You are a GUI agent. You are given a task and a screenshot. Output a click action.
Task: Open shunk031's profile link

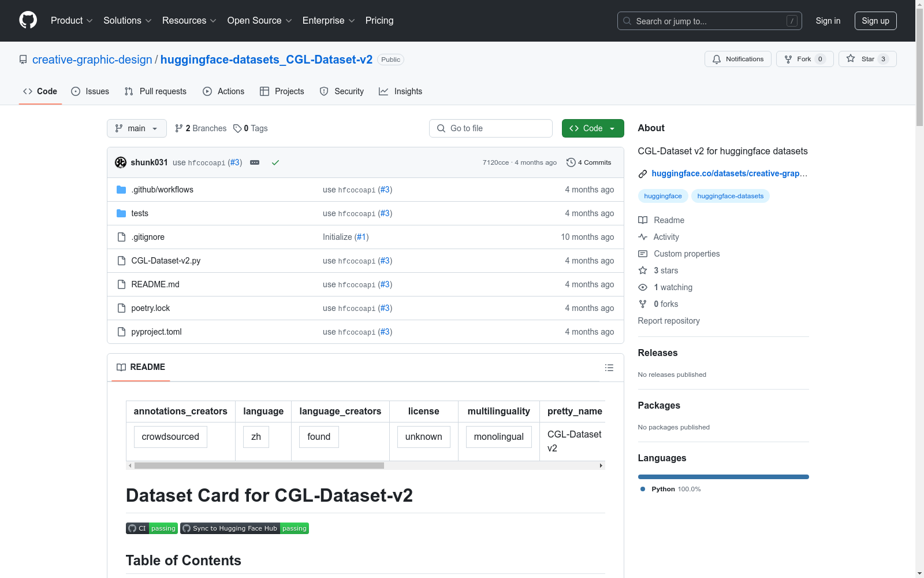point(149,162)
